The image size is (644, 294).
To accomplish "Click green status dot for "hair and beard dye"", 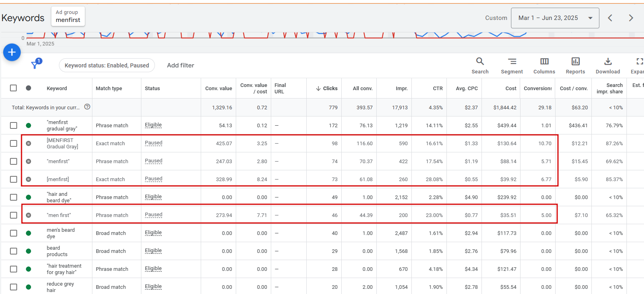I will tap(28, 197).
